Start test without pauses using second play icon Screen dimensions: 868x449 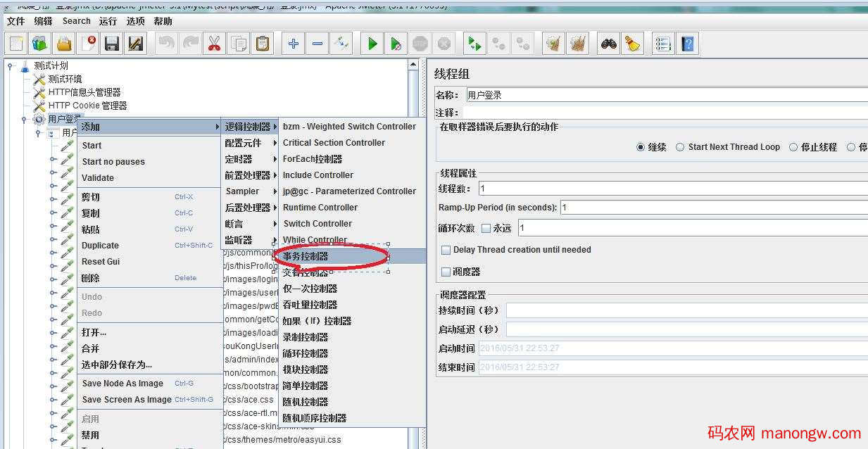[396, 43]
